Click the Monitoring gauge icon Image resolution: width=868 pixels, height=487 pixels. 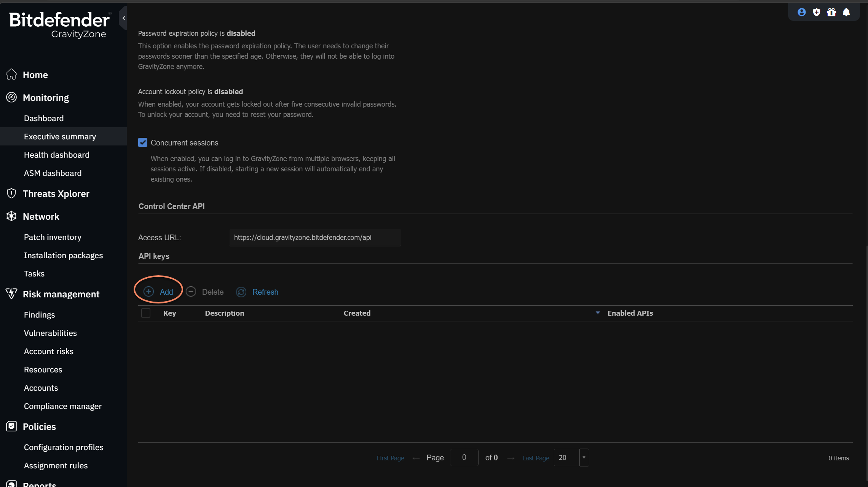pyautogui.click(x=11, y=97)
